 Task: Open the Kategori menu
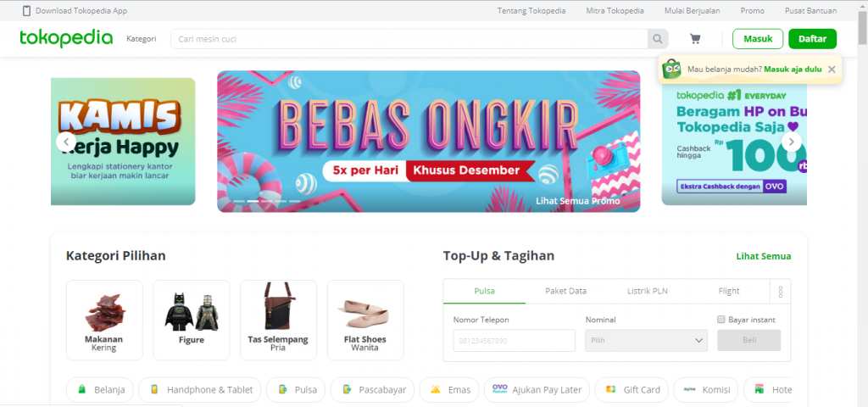pos(142,39)
